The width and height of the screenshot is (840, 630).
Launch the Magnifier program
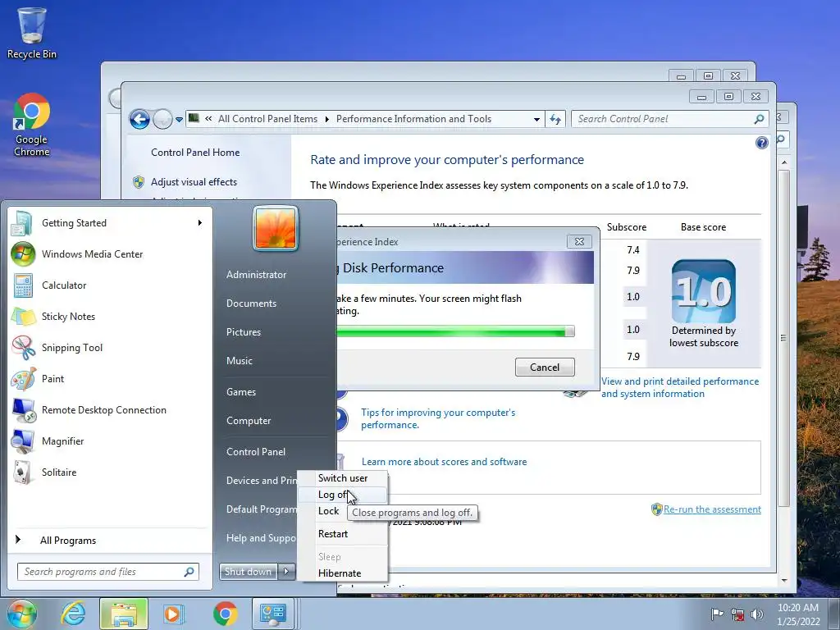(x=62, y=441)
